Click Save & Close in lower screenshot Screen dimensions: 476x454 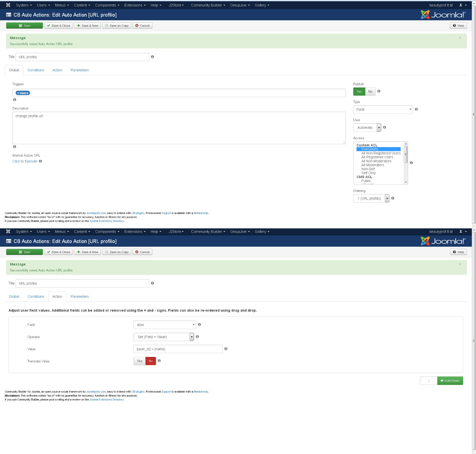point(59,252)
